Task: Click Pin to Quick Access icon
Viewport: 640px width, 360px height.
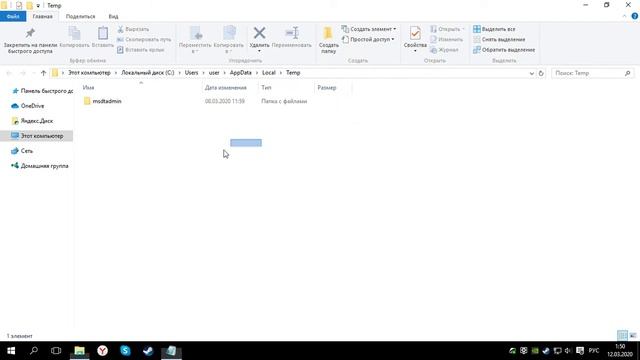Action: [30, 33]
